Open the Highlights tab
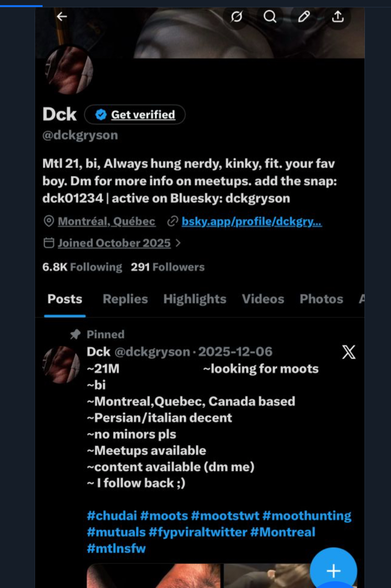 (195, 299)
